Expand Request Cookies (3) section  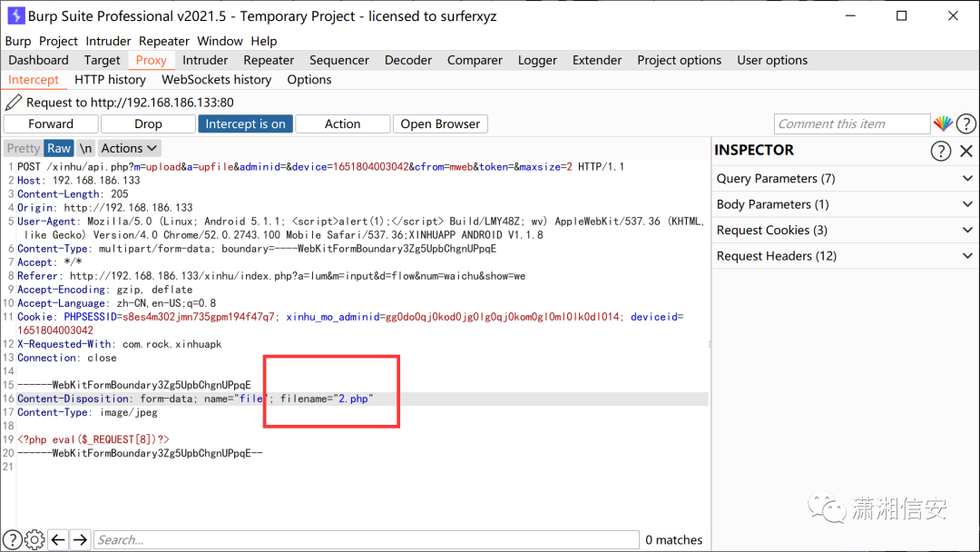pyautogui.click(x=845, y=230)
